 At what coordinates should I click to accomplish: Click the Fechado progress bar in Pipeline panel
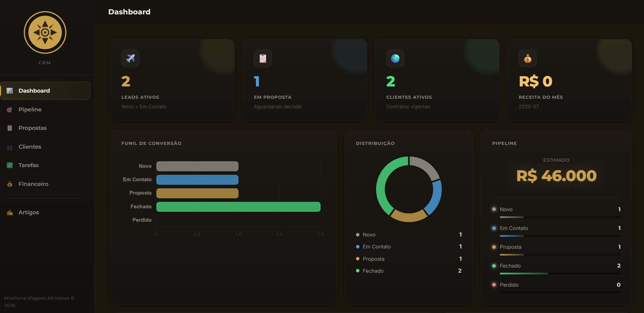(x=560, y=273)
